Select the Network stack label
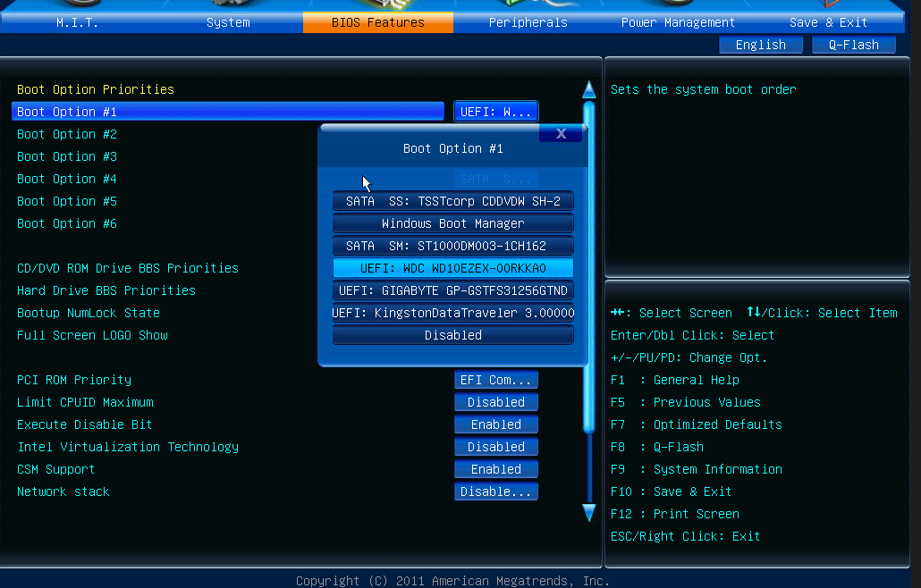This screenshot has width=921, height=588. click(63, 491)
